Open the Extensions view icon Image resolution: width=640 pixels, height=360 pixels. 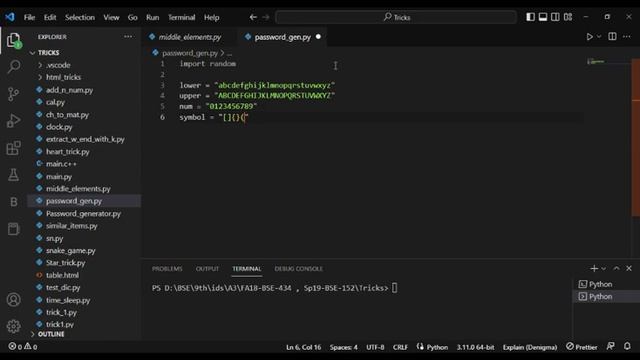[x=13, y=148]
